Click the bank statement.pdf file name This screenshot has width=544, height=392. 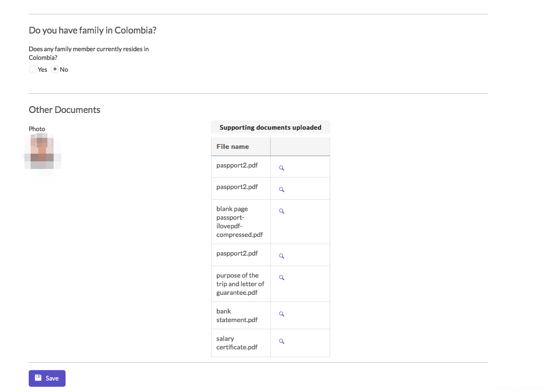(237, 315)
